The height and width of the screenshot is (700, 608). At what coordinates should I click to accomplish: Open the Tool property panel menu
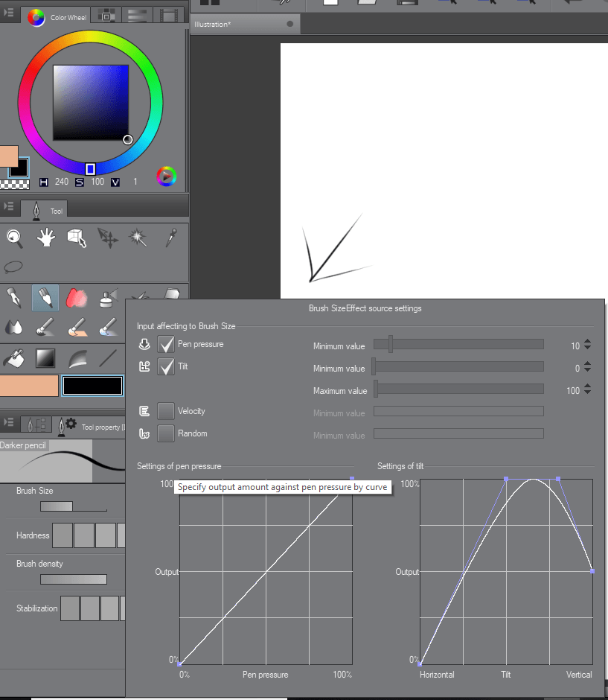(x=8, y=421)
